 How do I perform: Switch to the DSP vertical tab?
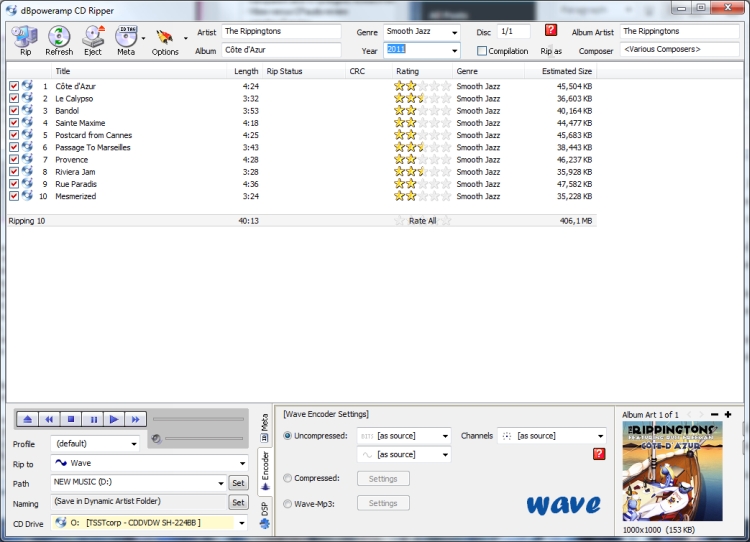tap(265, 515)
